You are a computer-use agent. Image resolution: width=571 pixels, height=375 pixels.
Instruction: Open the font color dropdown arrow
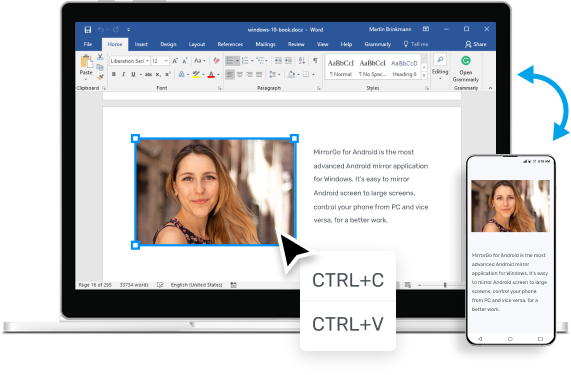(218, 75)
